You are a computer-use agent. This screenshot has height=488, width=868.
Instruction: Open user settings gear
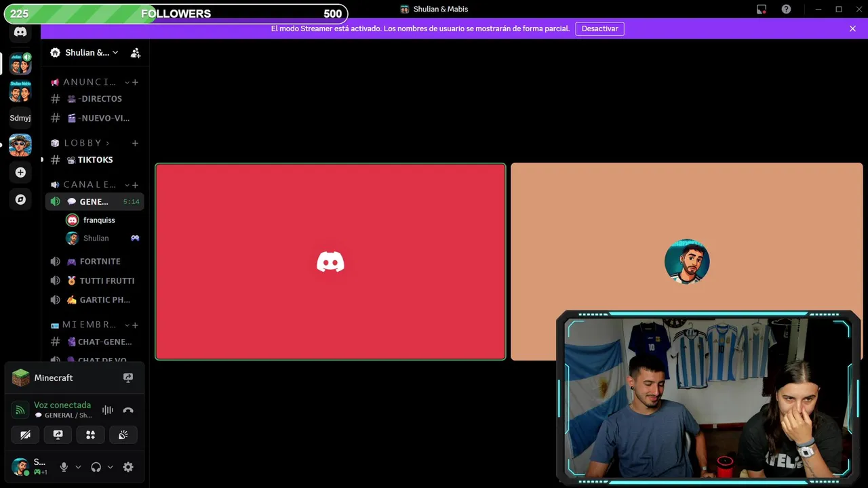pyautogui.click(x=128, y=467)
